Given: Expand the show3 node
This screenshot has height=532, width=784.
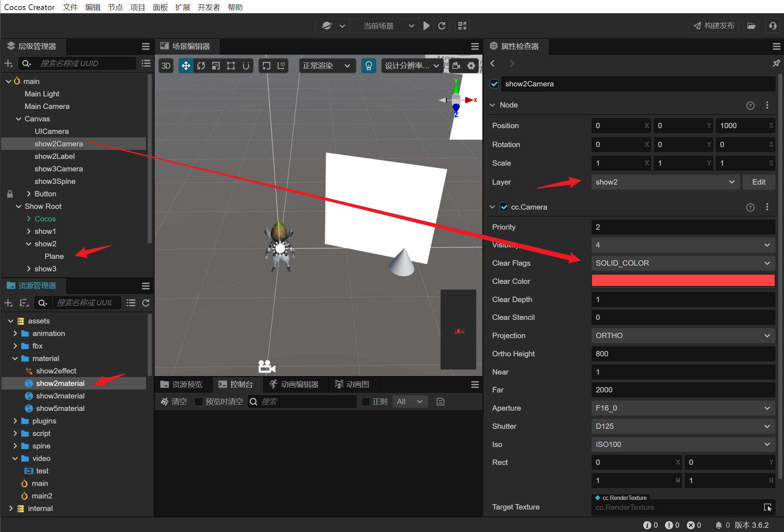Looking at the screenshot, I should 29,269.
